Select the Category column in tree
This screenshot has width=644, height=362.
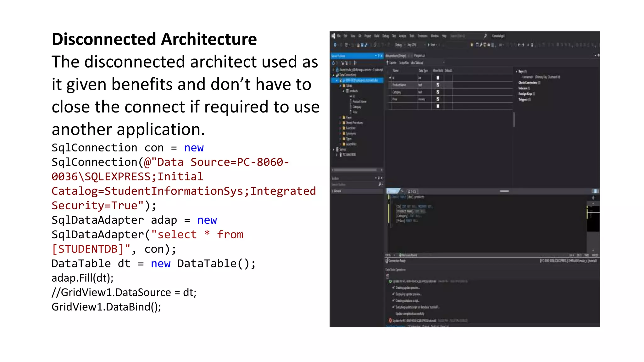[x=357, y=107]
